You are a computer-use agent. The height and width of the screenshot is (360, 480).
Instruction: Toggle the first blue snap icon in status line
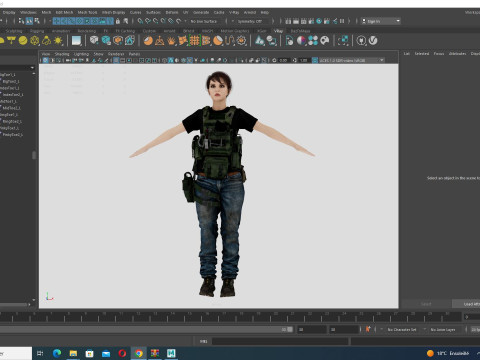56,21
